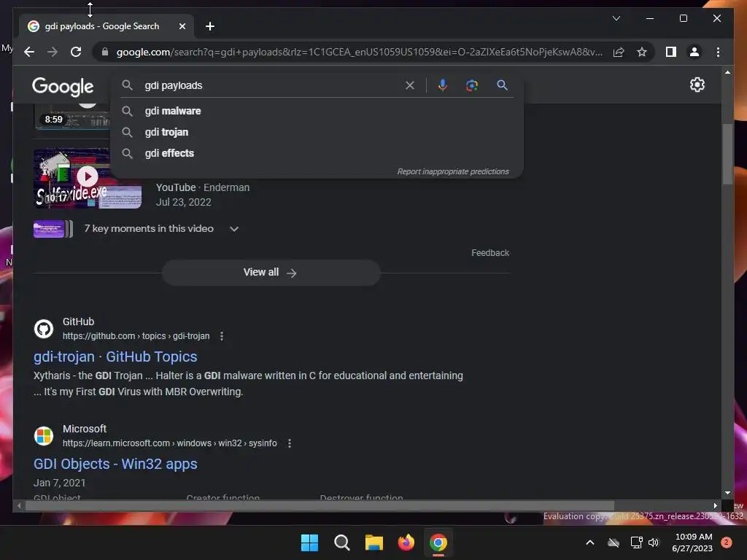Click the vertical scrollbar thumb

click(727, 154)
